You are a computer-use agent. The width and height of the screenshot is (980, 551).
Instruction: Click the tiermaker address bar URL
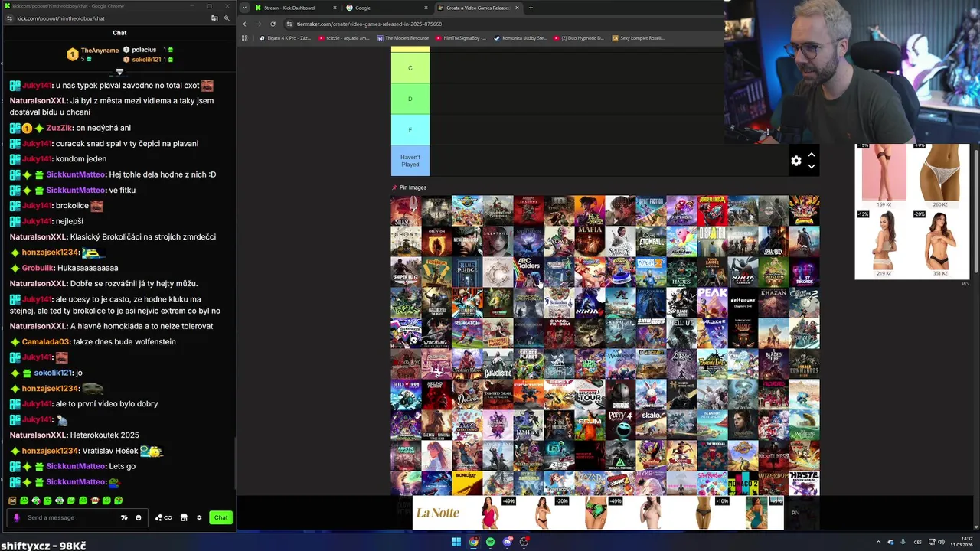pos(369,24)
